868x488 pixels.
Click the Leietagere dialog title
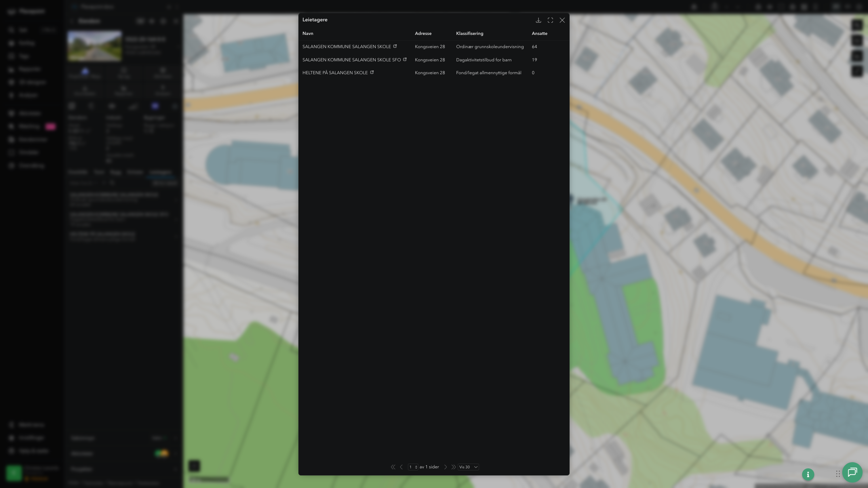tap(315, 20)
